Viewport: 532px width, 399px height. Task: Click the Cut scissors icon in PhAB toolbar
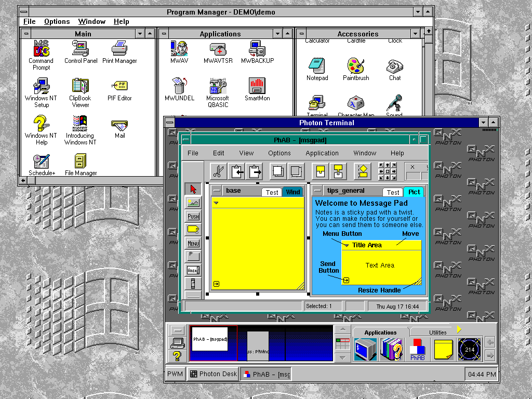pyautogui.click(x=218, y=171)
